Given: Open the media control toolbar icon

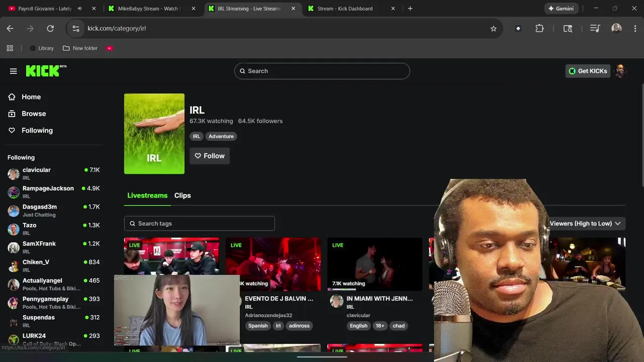Looking at the screenshot, I should 595,29.
